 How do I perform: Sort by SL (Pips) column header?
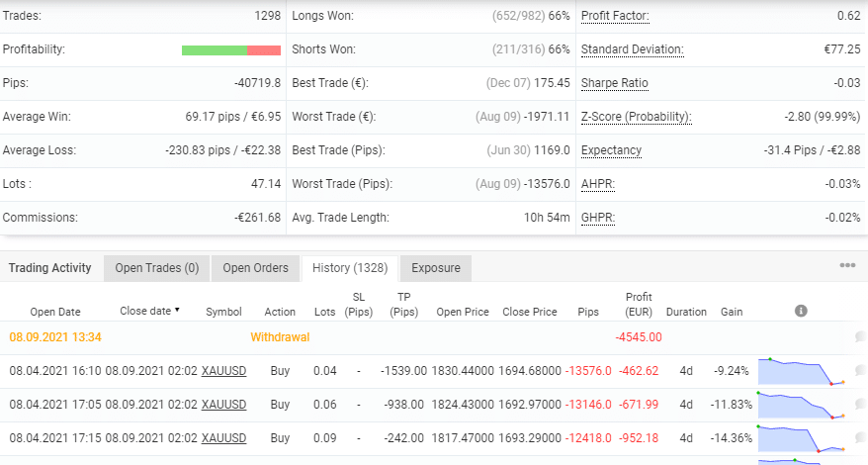pyautogui.click(x=359, y=305)
